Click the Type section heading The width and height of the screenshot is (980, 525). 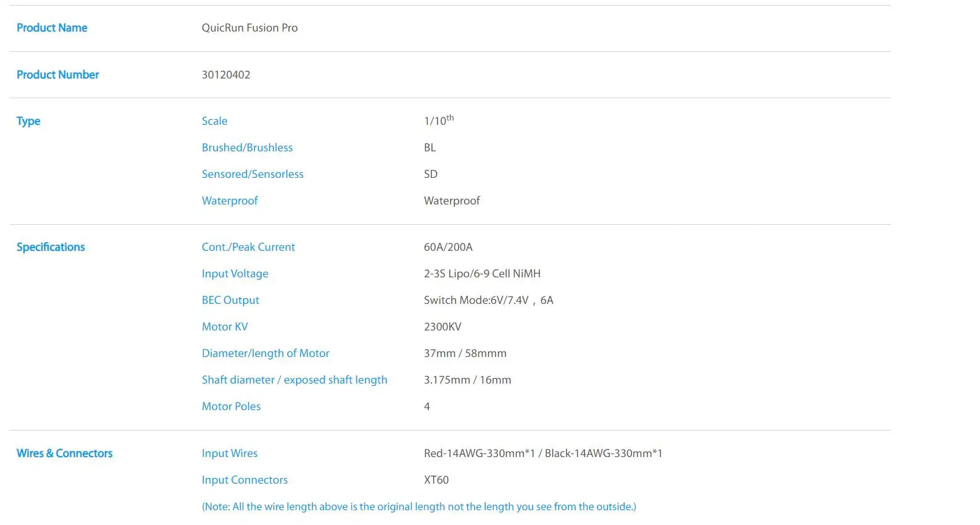point(28,121)
